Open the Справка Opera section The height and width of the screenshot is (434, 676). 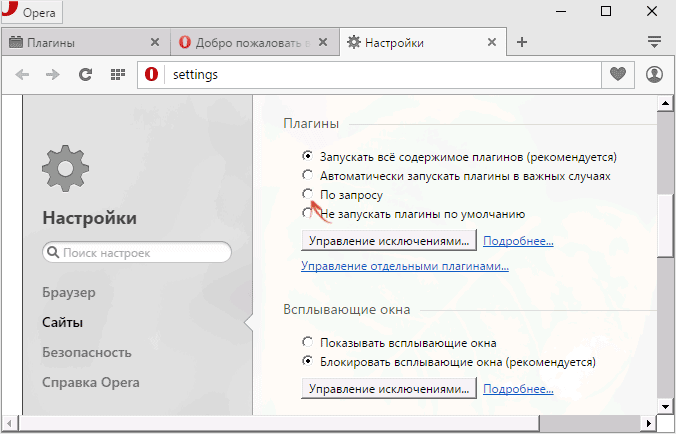(91, 382)
